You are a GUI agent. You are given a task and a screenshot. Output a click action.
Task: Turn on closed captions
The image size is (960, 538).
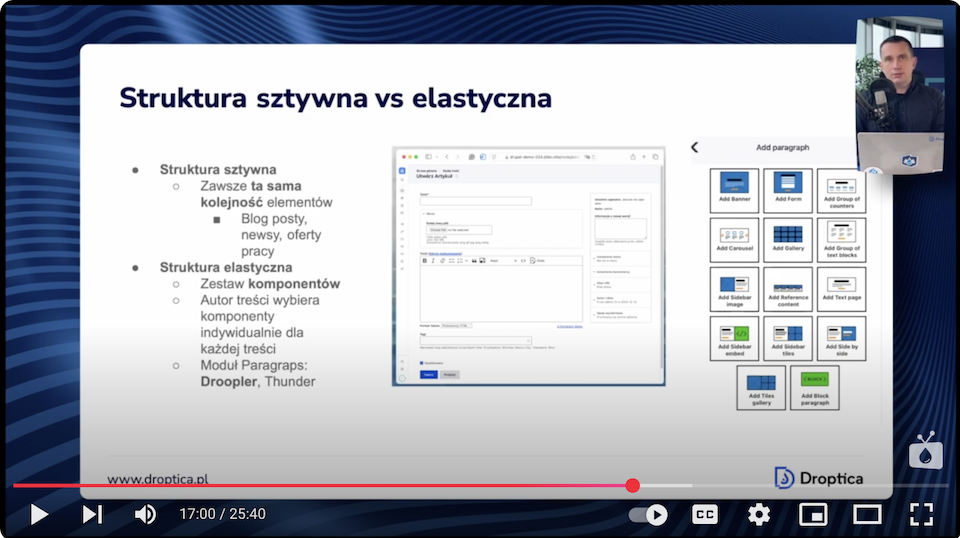pyautogui.click(x=705, y=514)
